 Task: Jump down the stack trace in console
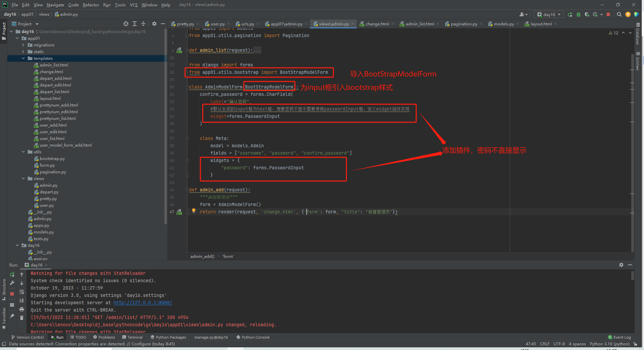[22, 283]
